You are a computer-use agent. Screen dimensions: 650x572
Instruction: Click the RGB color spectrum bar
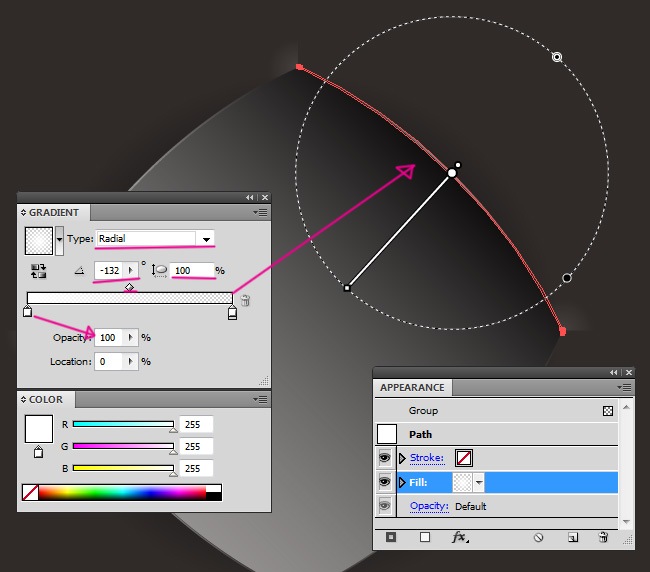click(120, 491)
